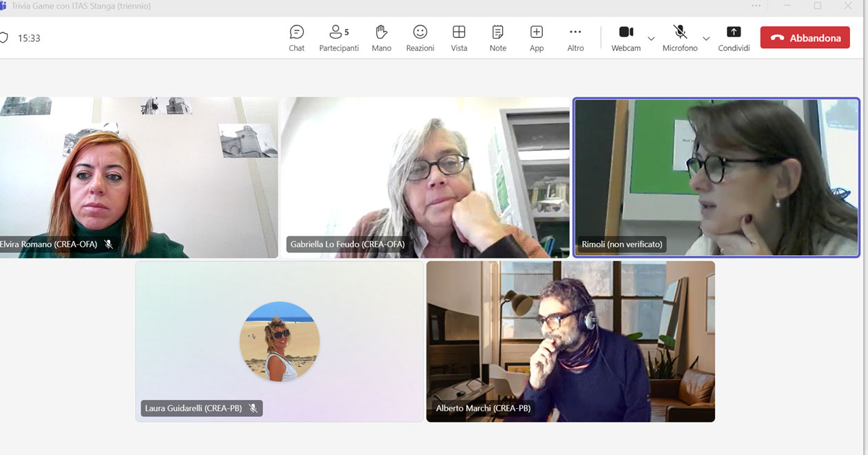Open the Chat panel
868x455 pixels.
tap(297, 38)
